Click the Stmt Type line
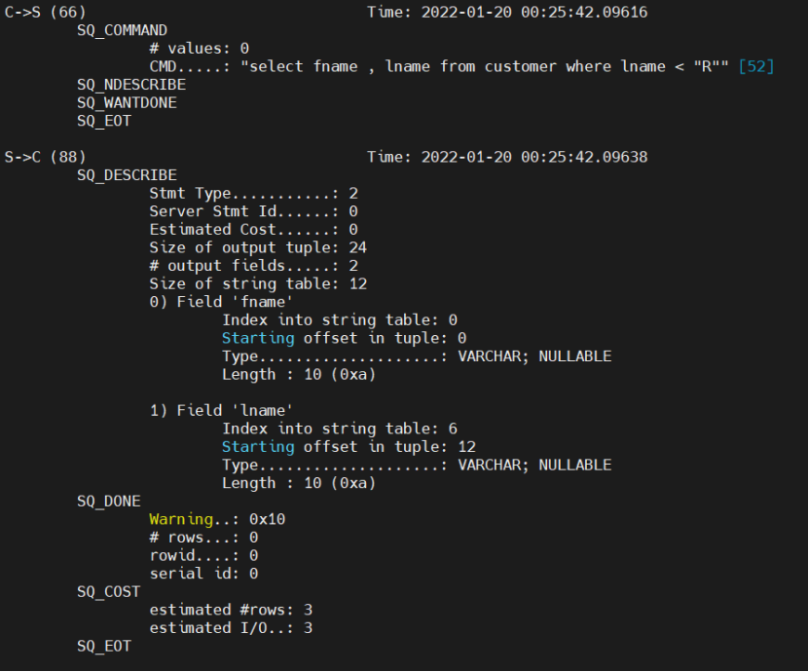 pos(253,193)
